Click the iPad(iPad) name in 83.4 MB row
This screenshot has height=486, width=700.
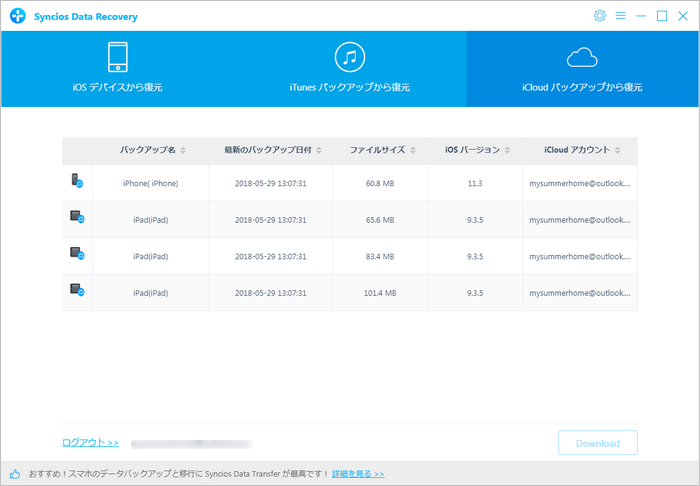click(x=150, y=257)
